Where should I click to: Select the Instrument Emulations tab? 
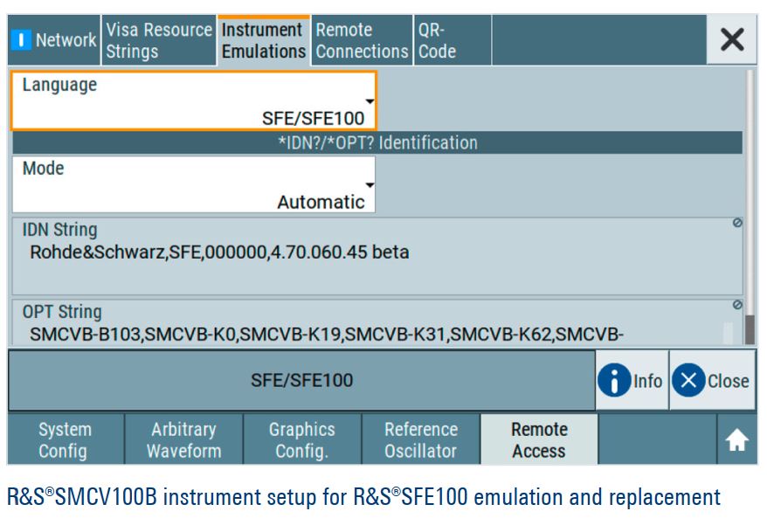(263, 40)
